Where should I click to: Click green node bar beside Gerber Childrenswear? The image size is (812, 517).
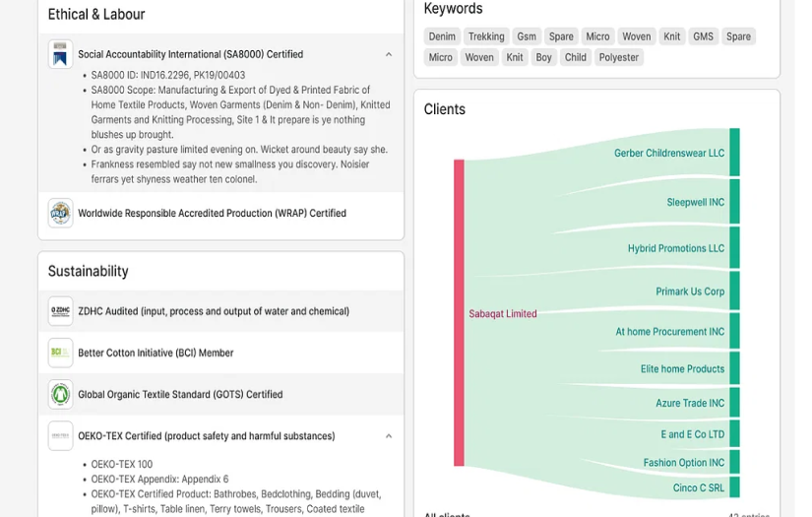(734, 153)
